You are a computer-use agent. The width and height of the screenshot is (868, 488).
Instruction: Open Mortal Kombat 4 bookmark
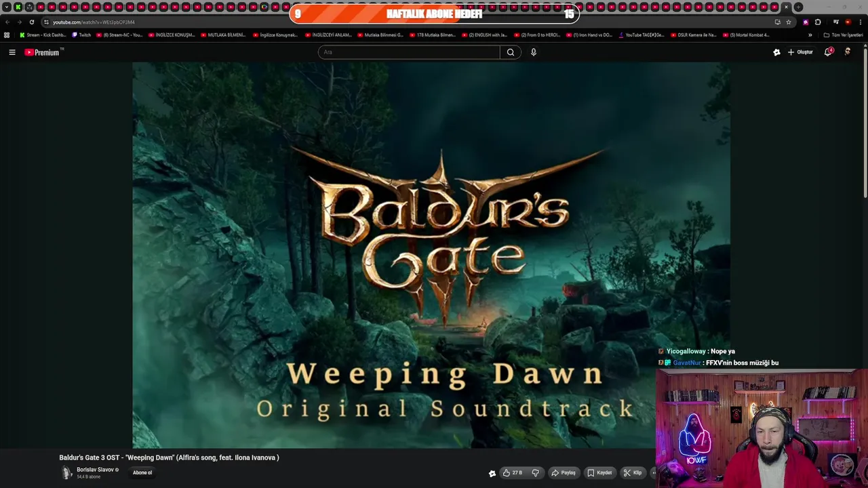coord(746,35)
